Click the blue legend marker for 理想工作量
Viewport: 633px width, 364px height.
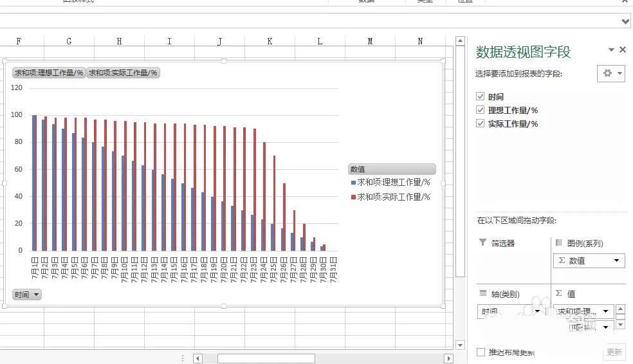(353, 183)
